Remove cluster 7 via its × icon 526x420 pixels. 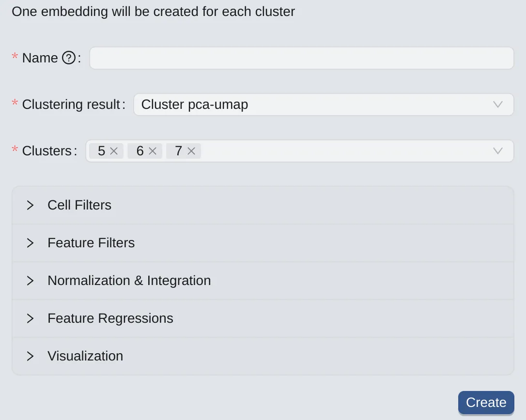[x=191, y=151]
